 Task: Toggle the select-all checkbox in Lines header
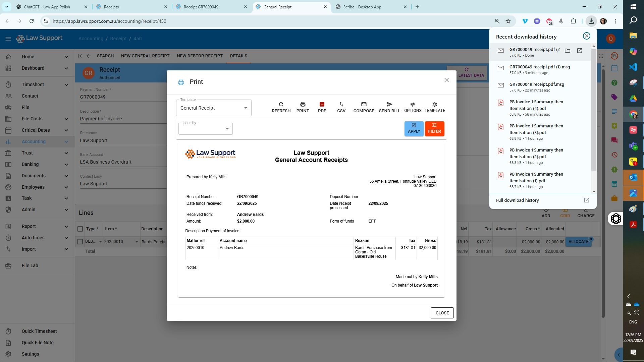tap(80, 229)
